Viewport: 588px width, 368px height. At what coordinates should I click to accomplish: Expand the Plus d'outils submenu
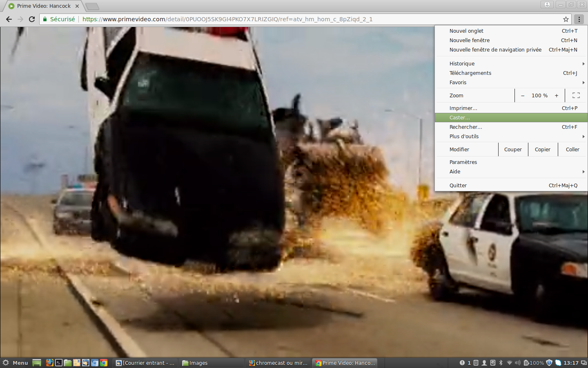[511, 136]
